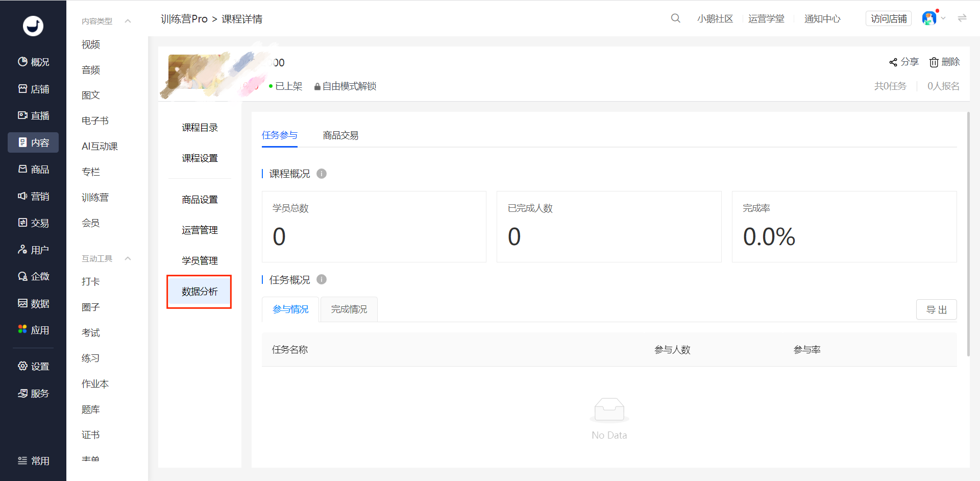This screenshot has width=980, height=481.
Task: Switch to the 任务参与 tab
Action: tap(280, 135)
